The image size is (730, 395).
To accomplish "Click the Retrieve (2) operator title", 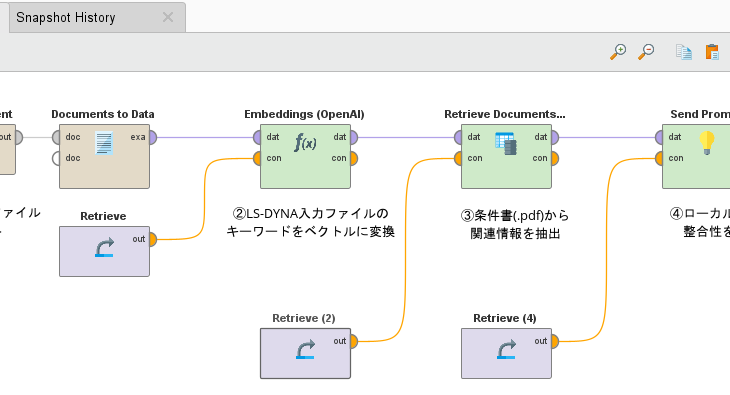I will [304, 318].
